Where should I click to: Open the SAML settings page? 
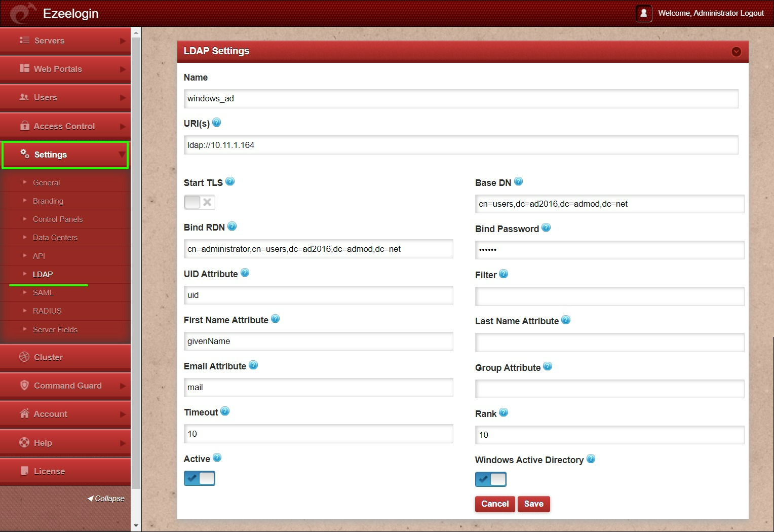tap(44, 292)
